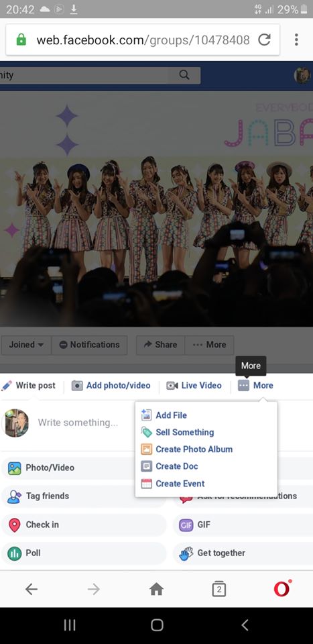This screenshot has width=313, height=644.
Task: Open the Opera menu icon
Action: pos(283,589)
